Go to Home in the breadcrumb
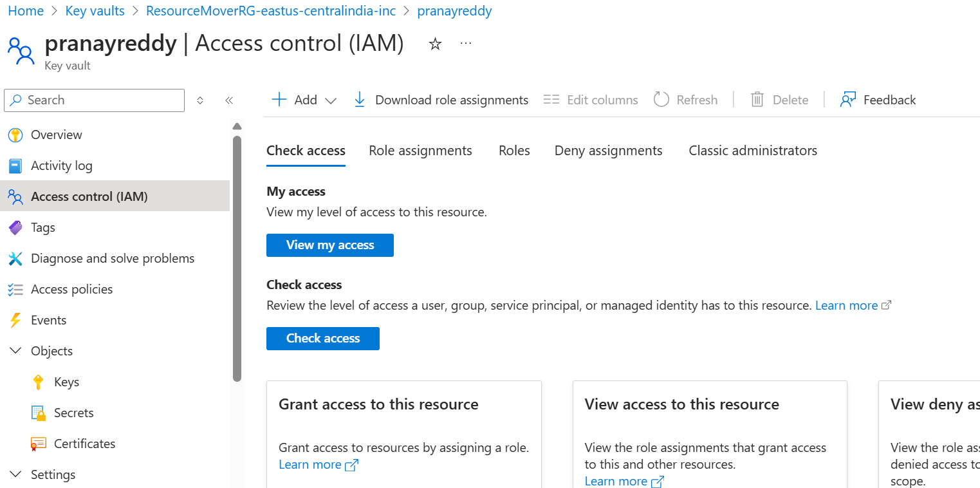This screenshot has width=980, height=488. tap(26, 11)
